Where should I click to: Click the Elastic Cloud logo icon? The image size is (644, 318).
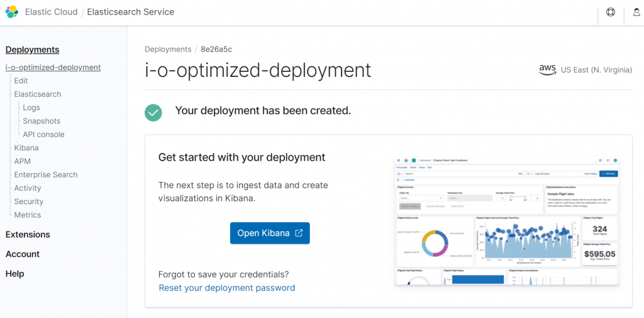11,12
